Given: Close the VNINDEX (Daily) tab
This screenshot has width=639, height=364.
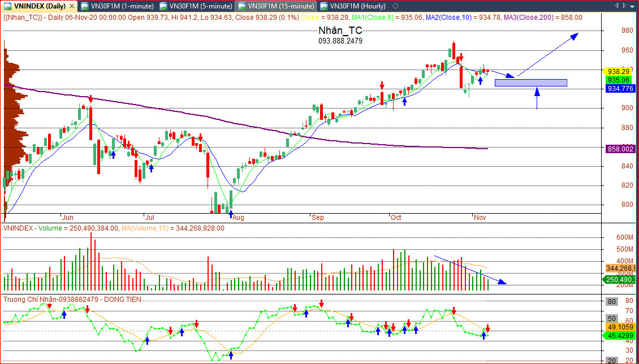Looking at the screenshot, I should (x=72, y=6).
